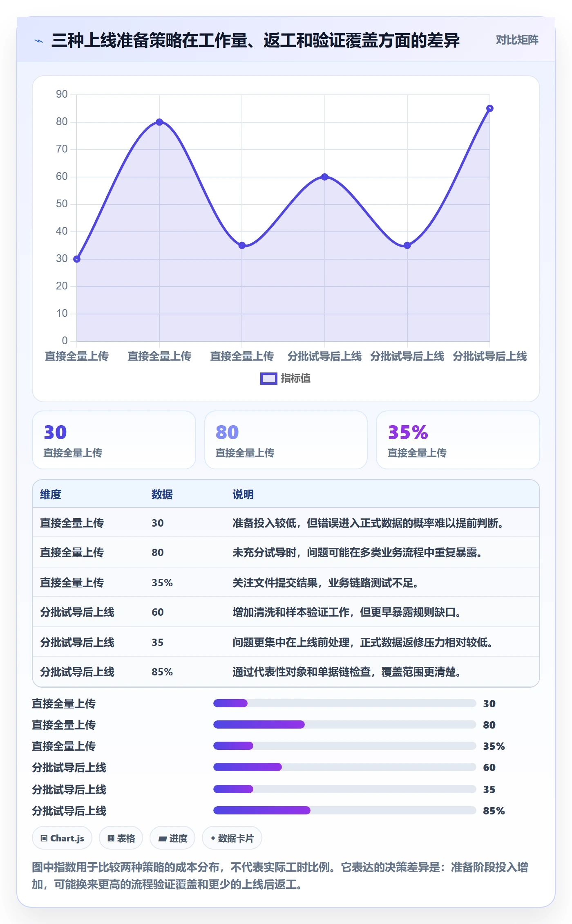Click the Chart.js tag chip
The height and width of the screenshot is (924, 572).
62,838
